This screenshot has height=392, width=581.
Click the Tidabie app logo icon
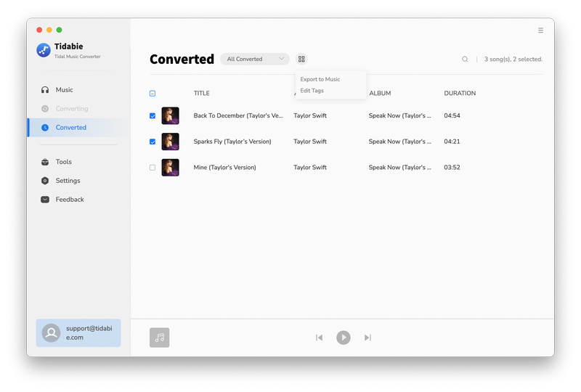coord(44,50)
